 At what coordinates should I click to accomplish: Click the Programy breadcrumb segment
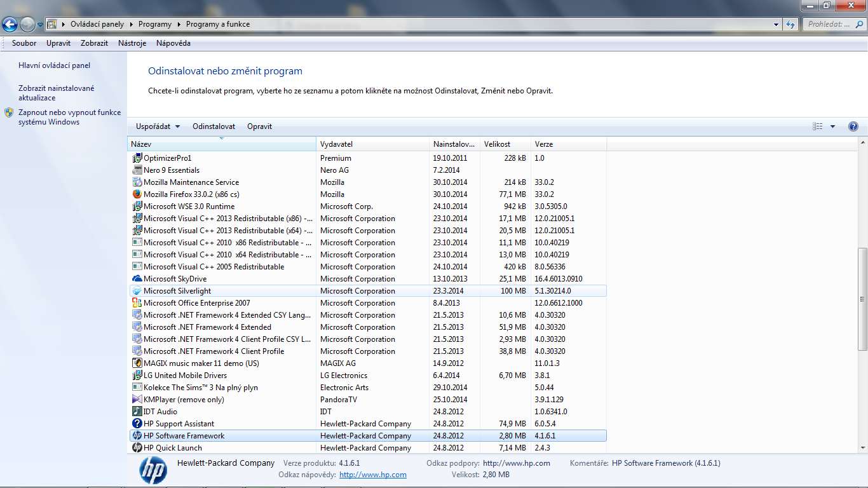tap(155, 25)
